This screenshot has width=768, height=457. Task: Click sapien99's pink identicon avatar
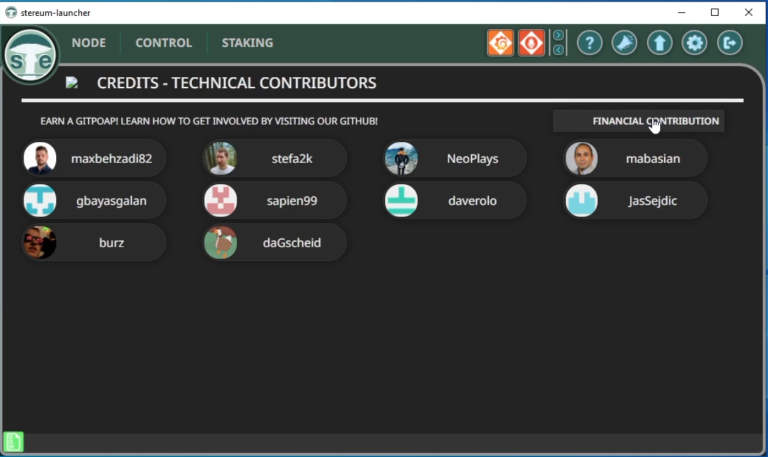[221, 201]
